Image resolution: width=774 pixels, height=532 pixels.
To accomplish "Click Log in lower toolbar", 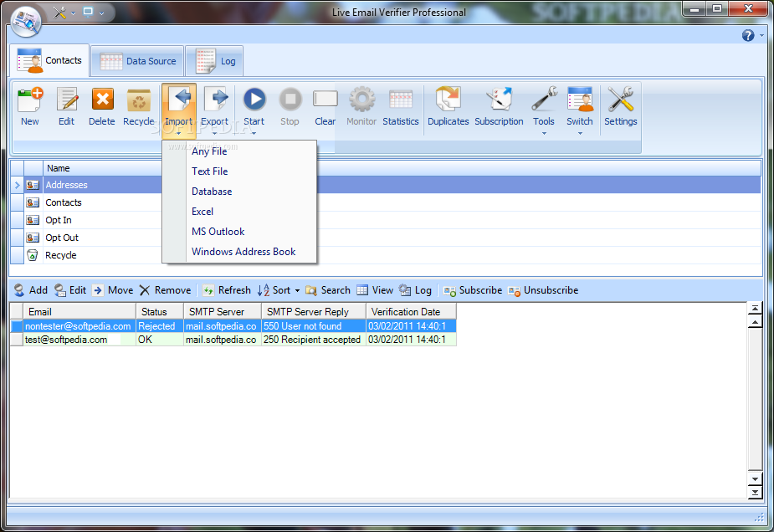I will pos(415,290).
